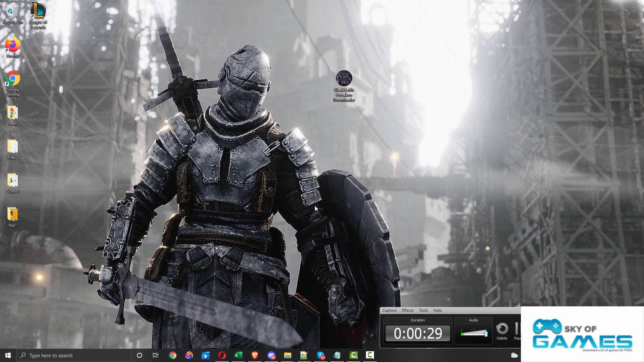This screenshot has height=362, width=644.
Task: Open Discord taskbar icon with notifications
Action: [x=271, y=355]
